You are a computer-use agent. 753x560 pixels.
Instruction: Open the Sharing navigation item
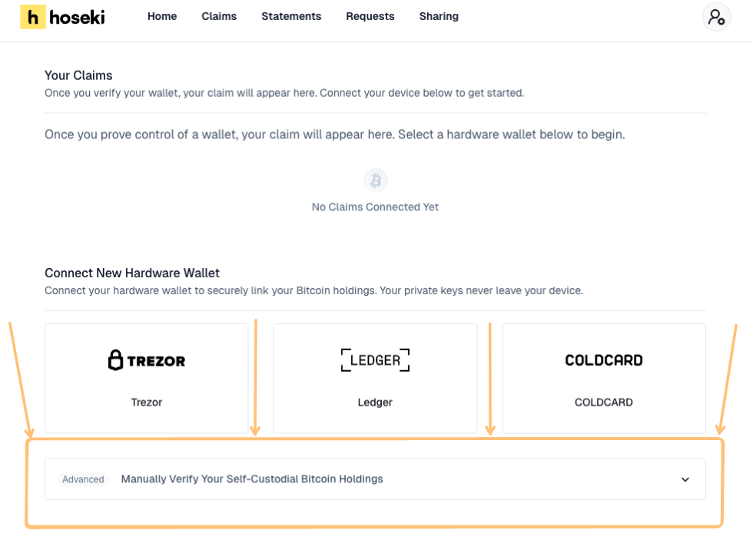tap(439, 16)
